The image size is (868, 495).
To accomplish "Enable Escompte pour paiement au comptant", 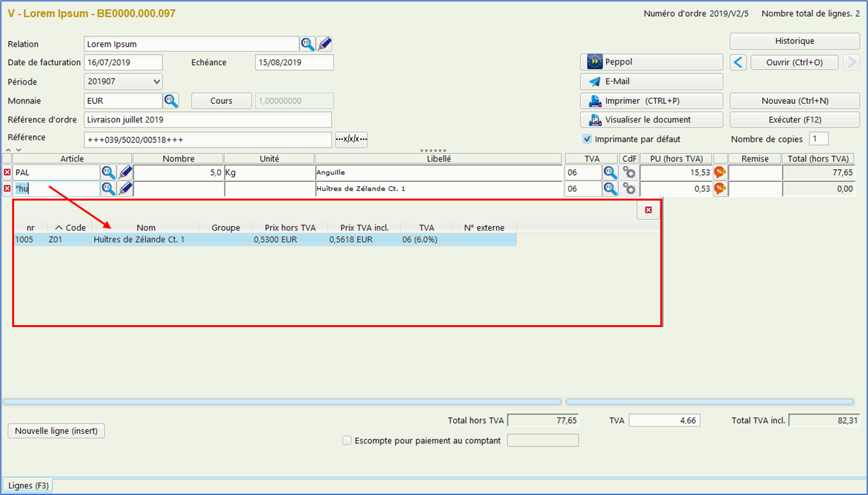I will (347, 440).
